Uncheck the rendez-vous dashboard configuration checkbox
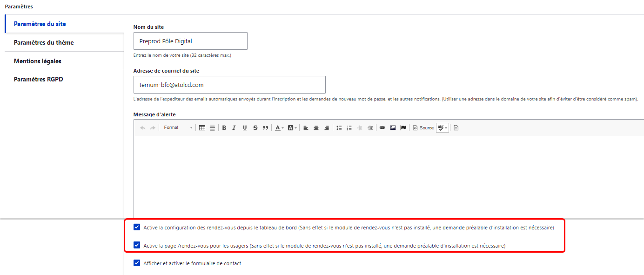Viewport: 644px width, 275px height. [x=137, y=228]
